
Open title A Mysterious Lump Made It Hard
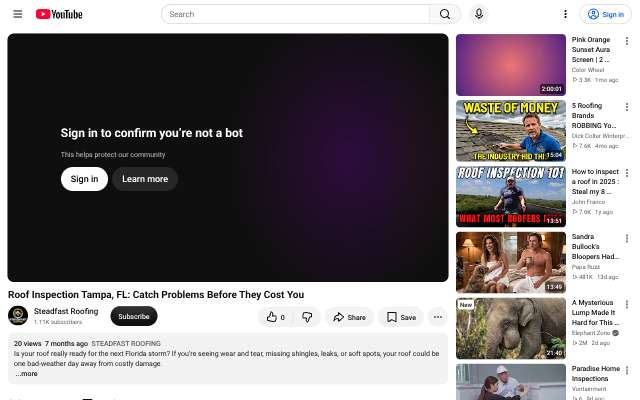[596, 313]
